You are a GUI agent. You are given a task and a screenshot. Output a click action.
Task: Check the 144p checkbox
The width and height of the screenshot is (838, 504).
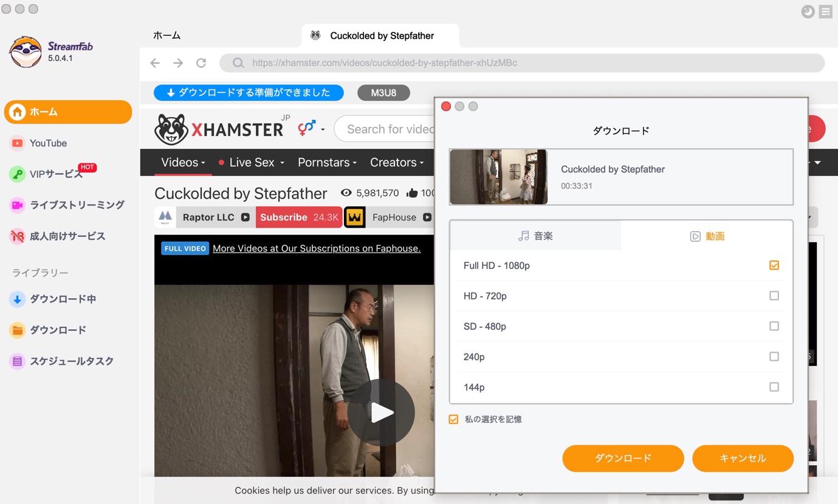click(x=774, y=387)
